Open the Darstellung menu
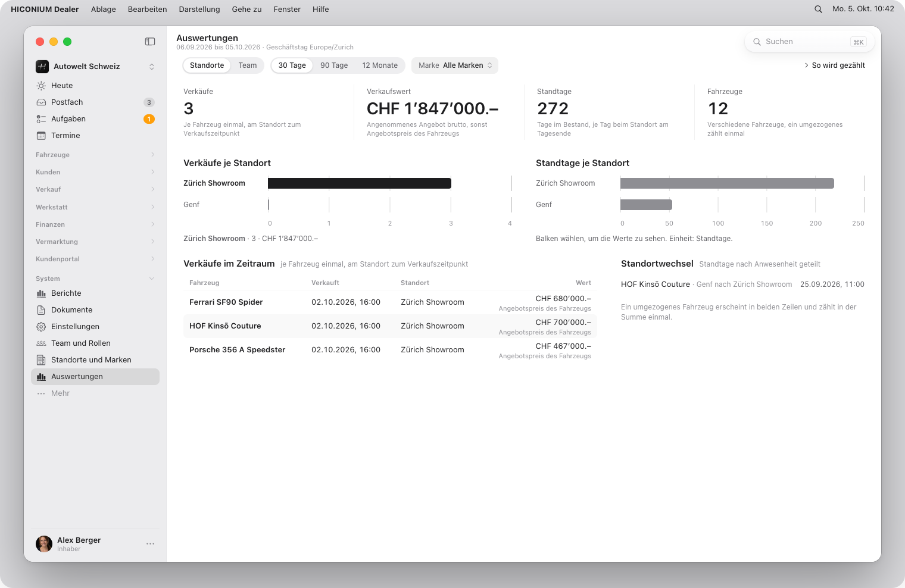 click(199, 9)
